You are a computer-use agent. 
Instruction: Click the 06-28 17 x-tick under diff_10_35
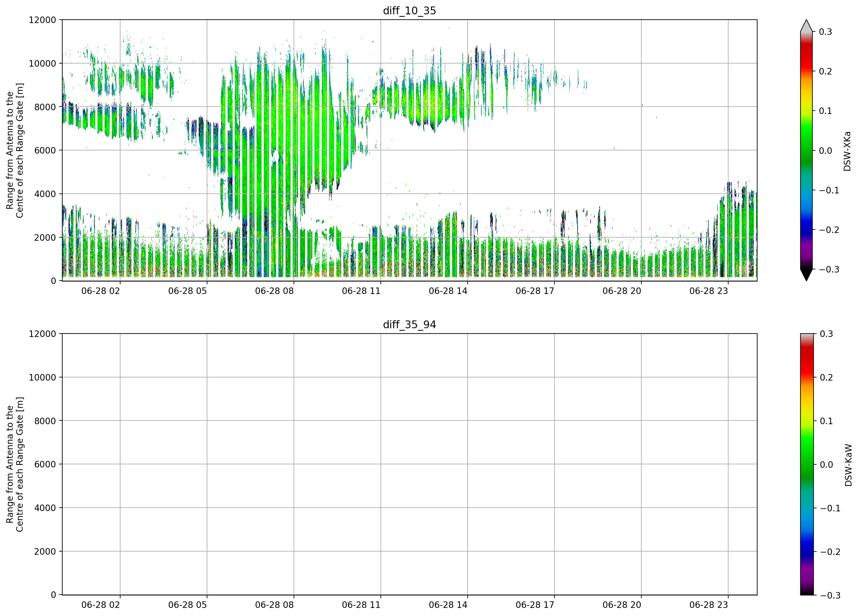tap(535, 291)
